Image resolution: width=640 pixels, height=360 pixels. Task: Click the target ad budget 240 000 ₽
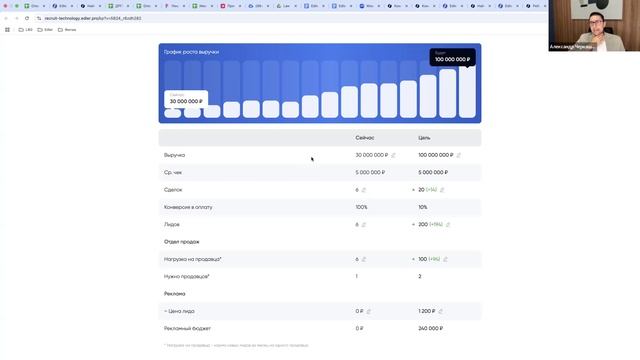coord(431,329)
